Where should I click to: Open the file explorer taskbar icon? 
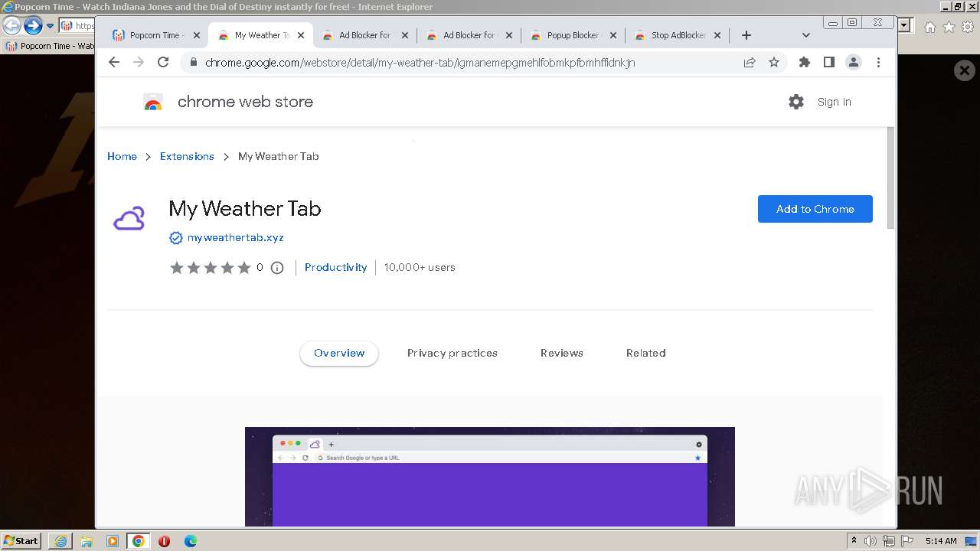coord(87,541)
